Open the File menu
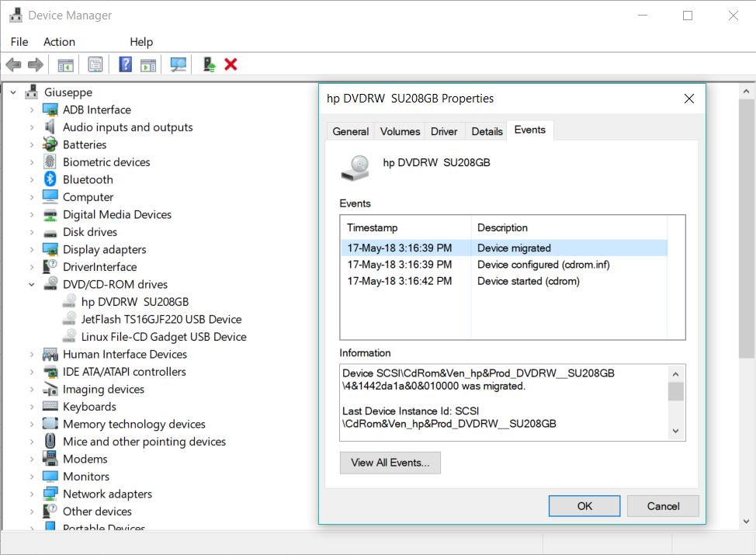This screenshot has height=555, width=756. point(19,41)
